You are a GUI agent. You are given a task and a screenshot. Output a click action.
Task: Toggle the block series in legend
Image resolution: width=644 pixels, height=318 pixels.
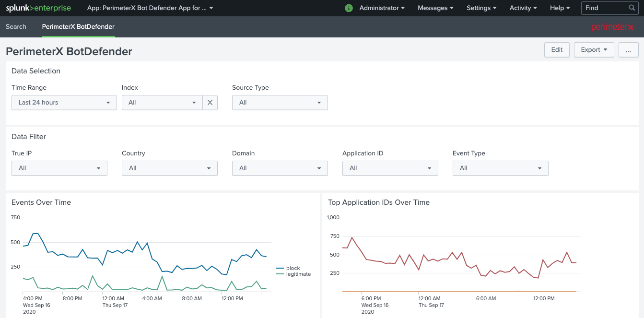coord(293,268)
